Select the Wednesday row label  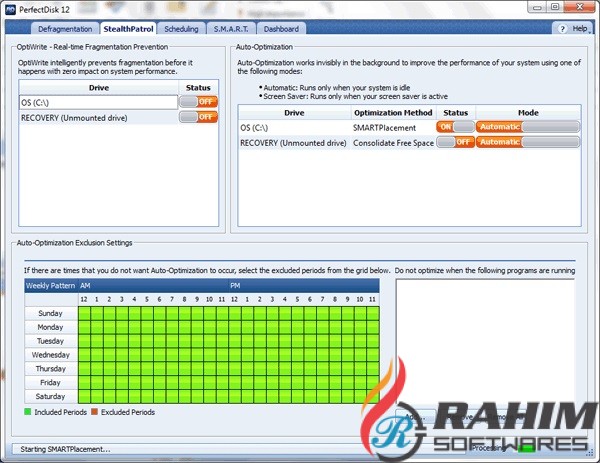(x=51, y=355)
